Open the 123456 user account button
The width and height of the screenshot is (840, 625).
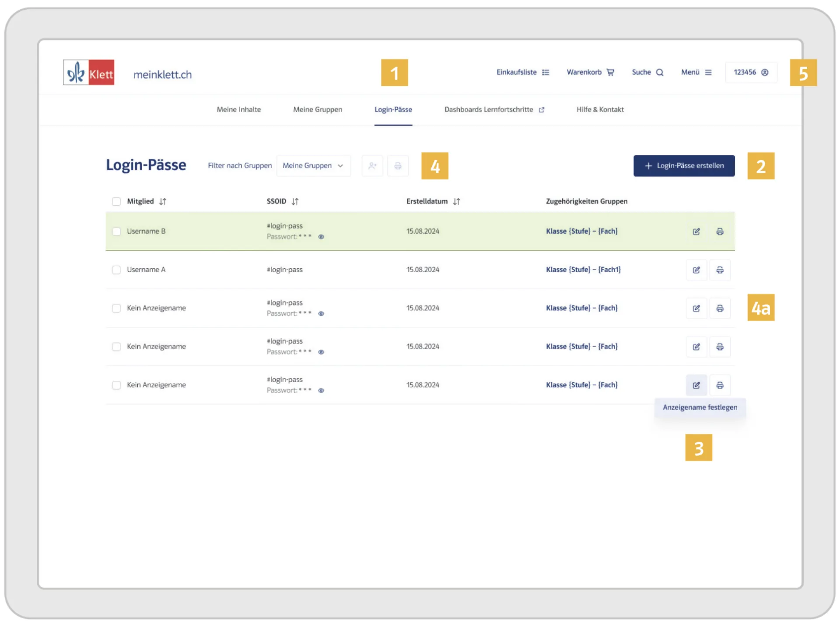pyautogui.click(x=751, y=72)
